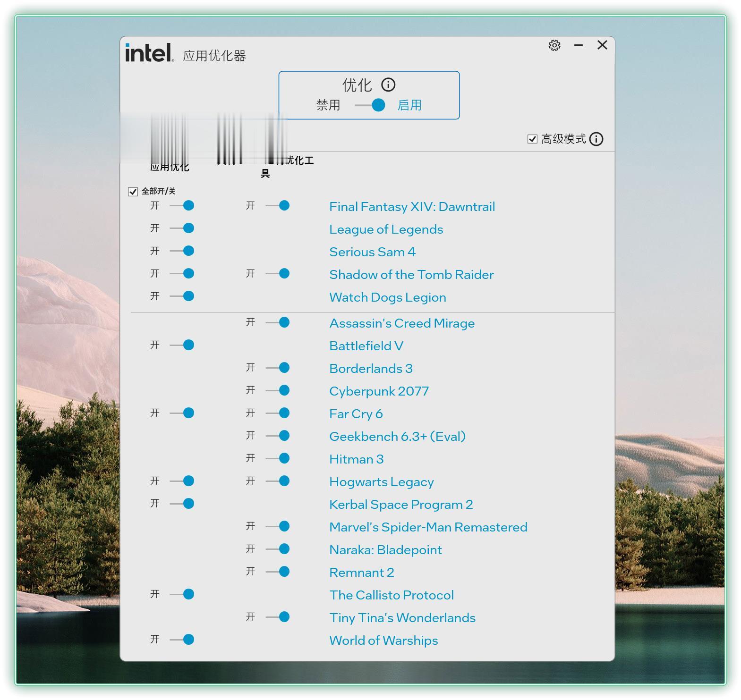Toggle Far Cry 6 app optimization switch
The image size is (741, 700).
coord(182,413)
